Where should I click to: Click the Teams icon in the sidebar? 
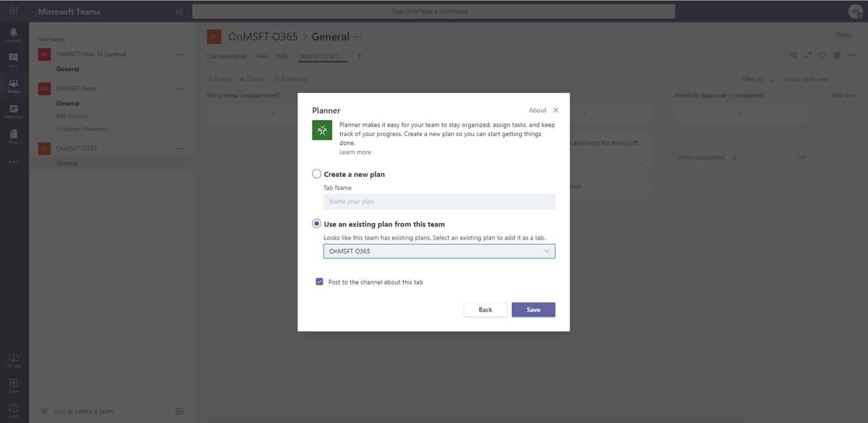tap(13, 85)
